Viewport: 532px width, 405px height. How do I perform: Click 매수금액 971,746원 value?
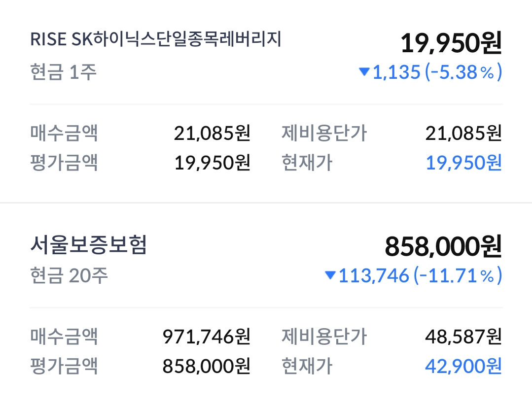click(207, 336)
